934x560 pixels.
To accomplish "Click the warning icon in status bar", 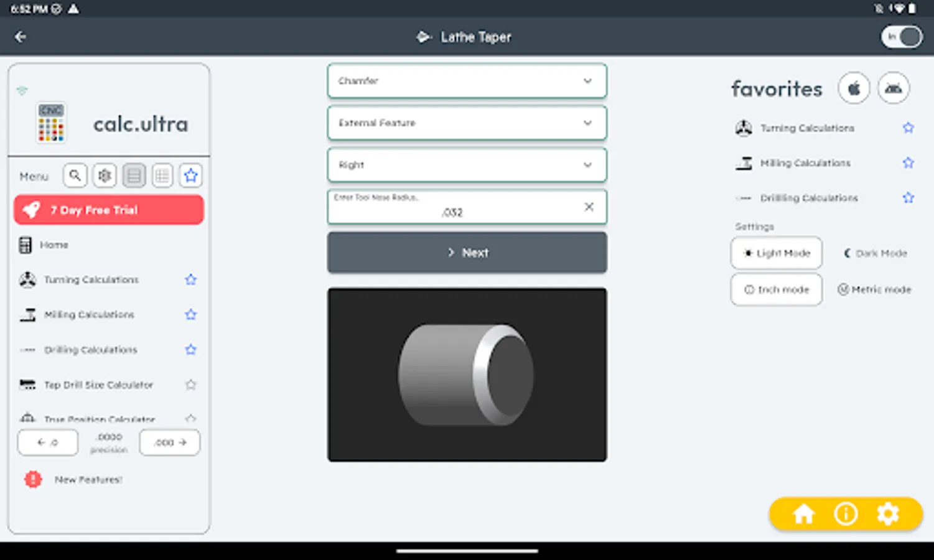I will click(x=73, y=9).
